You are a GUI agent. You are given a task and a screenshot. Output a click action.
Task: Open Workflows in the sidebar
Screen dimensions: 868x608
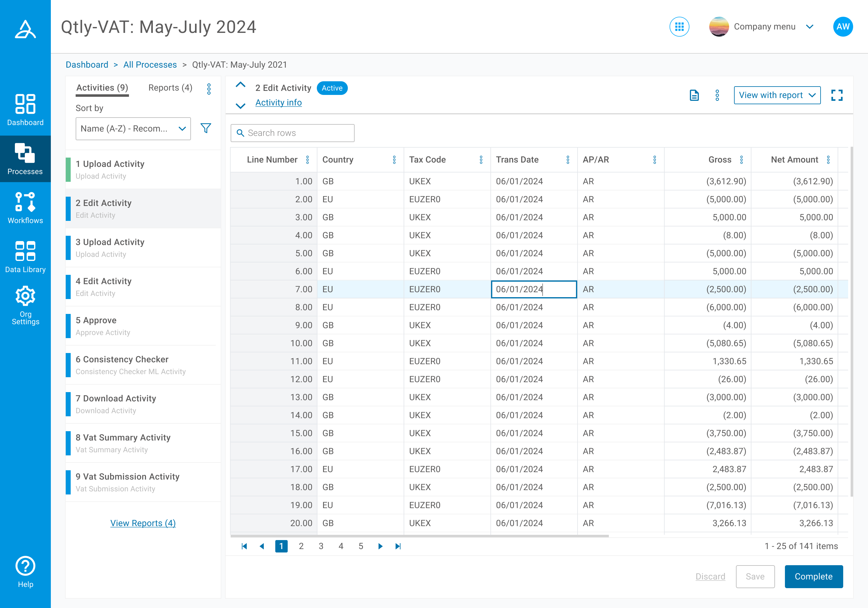click(x=25, y=208)
